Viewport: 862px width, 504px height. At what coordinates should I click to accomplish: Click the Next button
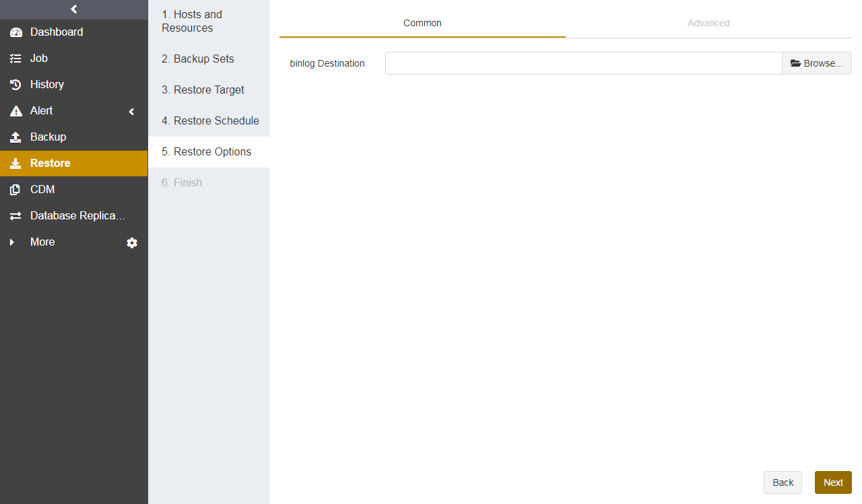click(833, 482)
